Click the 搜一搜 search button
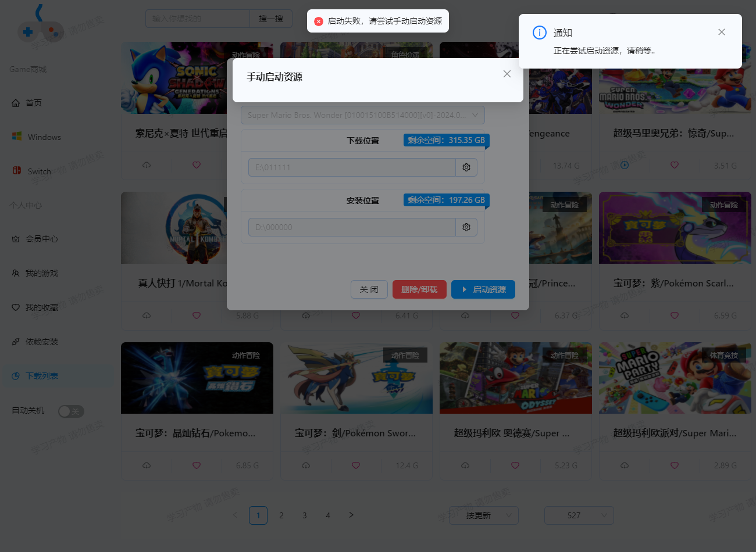 click(x=271, y=19)
